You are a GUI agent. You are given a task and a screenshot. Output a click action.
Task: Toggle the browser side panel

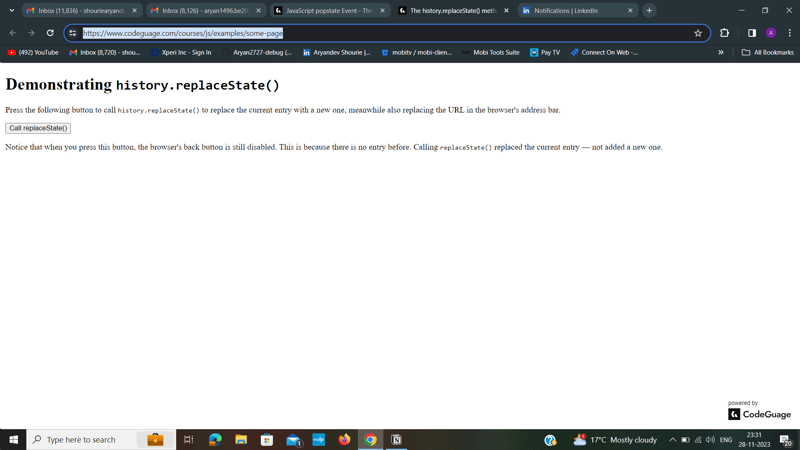pyautogui.click(x=752, y=33)
